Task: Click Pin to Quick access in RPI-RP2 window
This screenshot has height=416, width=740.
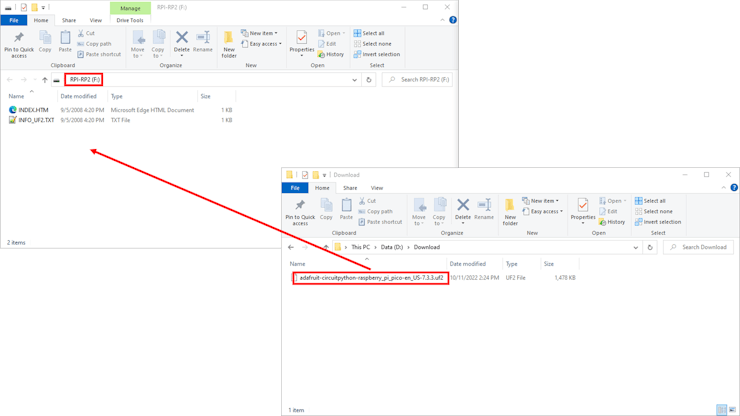Action: [19, 45]
